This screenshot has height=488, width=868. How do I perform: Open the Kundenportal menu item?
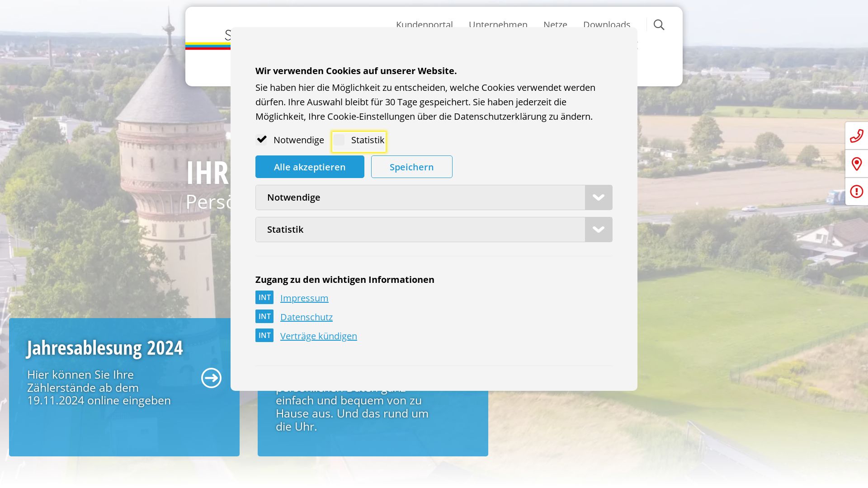point(425,24)
